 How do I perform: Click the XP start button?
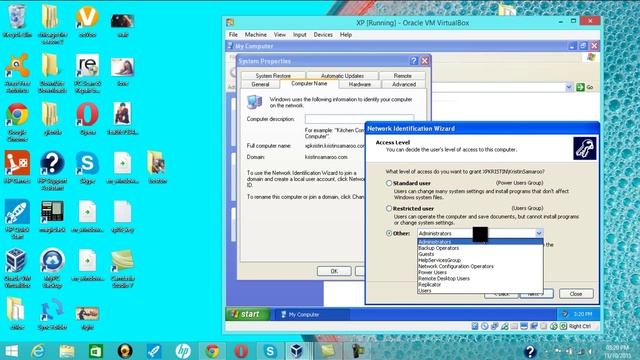[247, 314]
